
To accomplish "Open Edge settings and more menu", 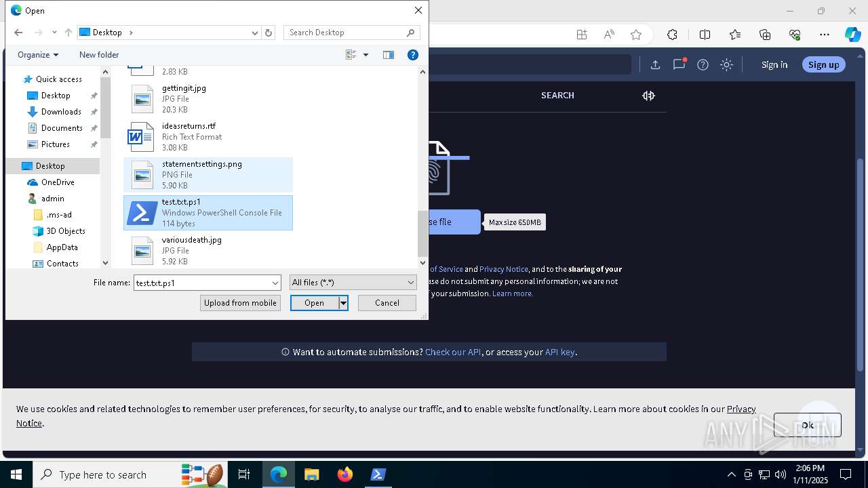I will coord(825,35).
